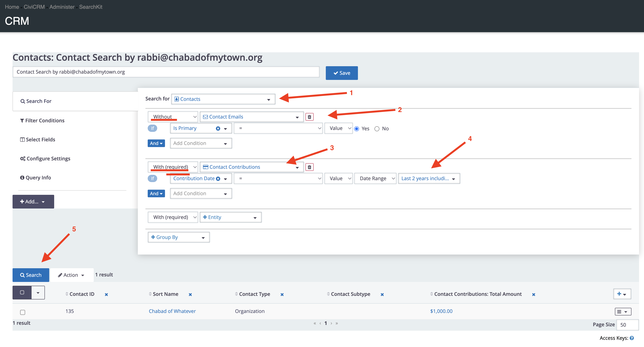
Task: Remove the Contact ID column
Action: (x=106, y=294)
